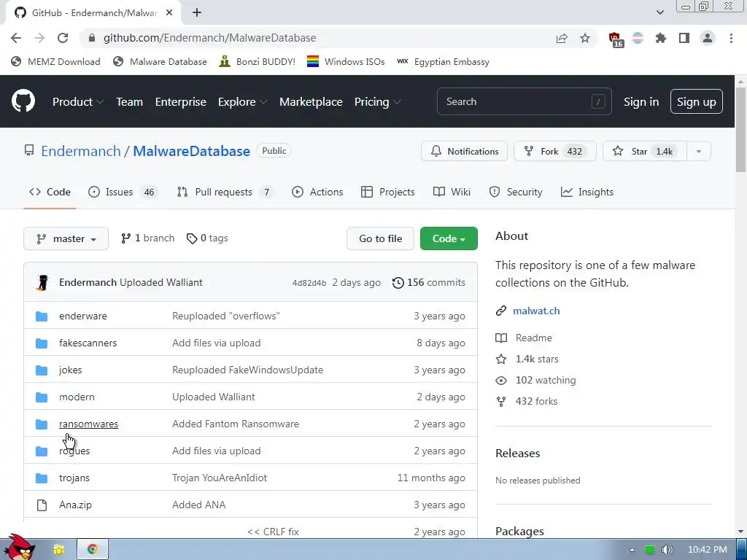
Task: Open the Bonzi BUDDY! bookmark
Action: pyautogui.click(x=258, y=61)
